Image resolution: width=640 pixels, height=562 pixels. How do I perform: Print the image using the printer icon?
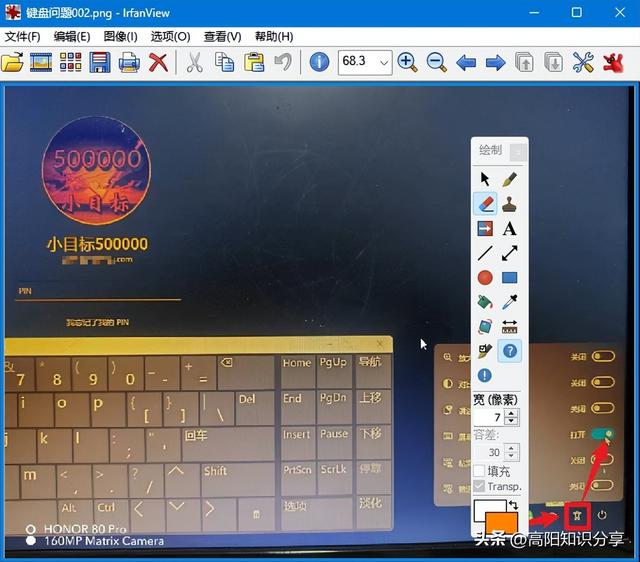(129, 62)
